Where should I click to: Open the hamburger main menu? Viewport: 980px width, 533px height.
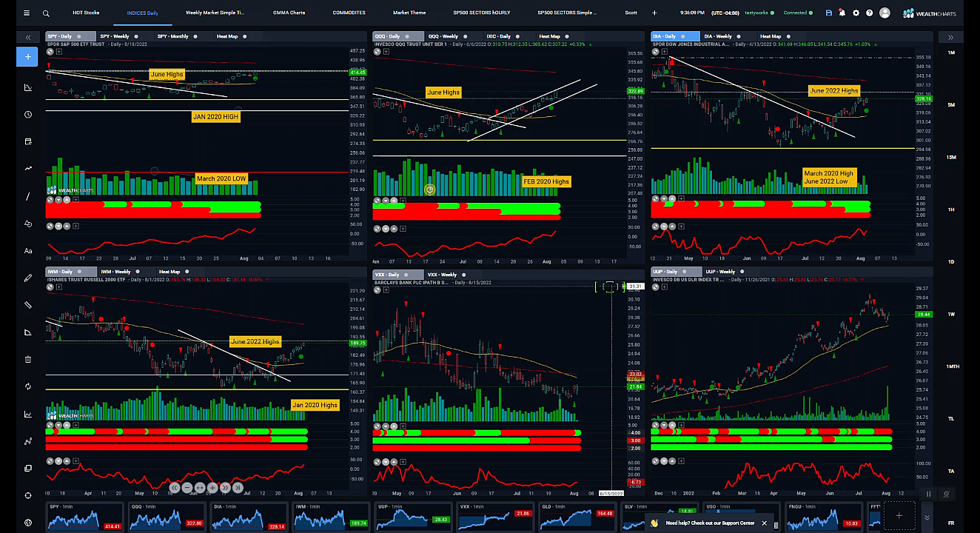point(27,13)
